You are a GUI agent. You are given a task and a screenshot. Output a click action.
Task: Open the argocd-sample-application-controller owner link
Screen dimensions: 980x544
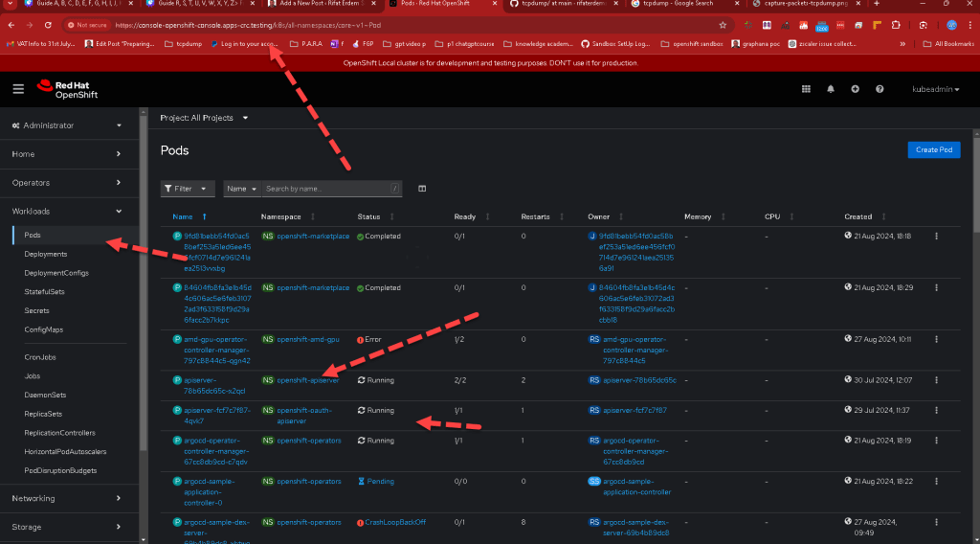pos(636,487)
